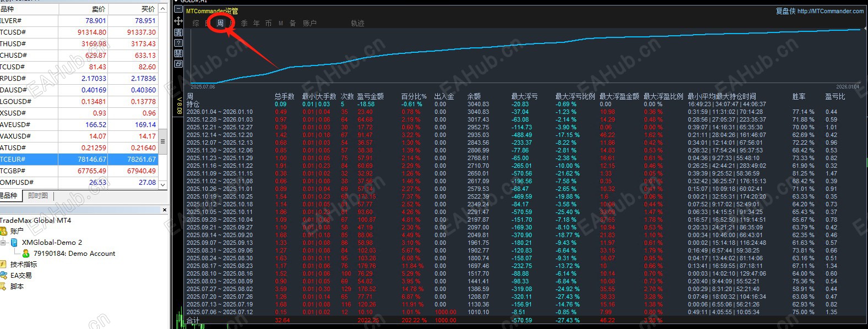Switch to the 年 (yearly) tab
The image size is (868, 329).
[x=257, y=23]
